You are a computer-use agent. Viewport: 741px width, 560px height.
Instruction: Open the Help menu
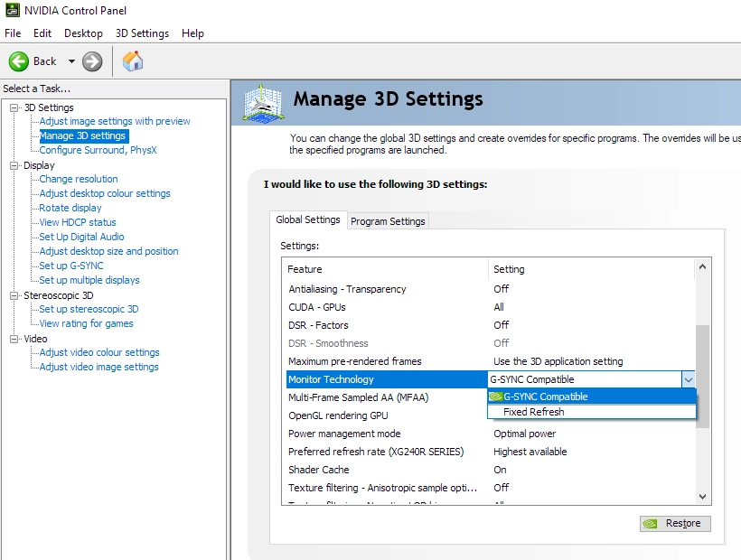pos(192,33)
